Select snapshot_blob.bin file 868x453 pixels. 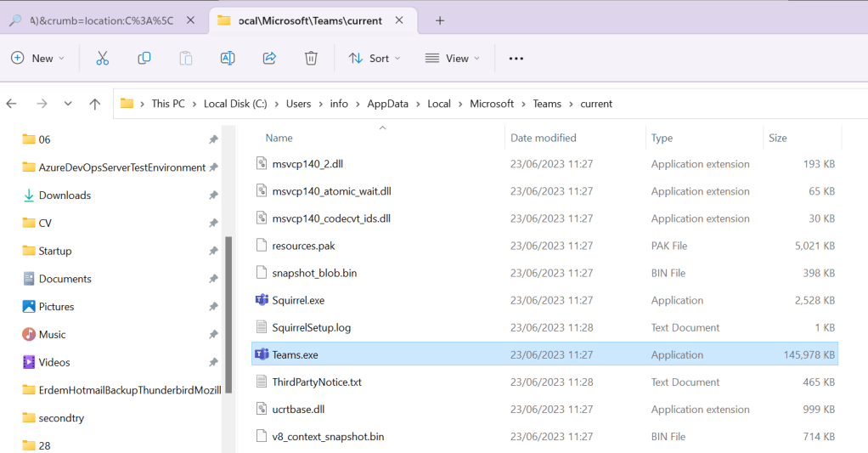point(544,273)
